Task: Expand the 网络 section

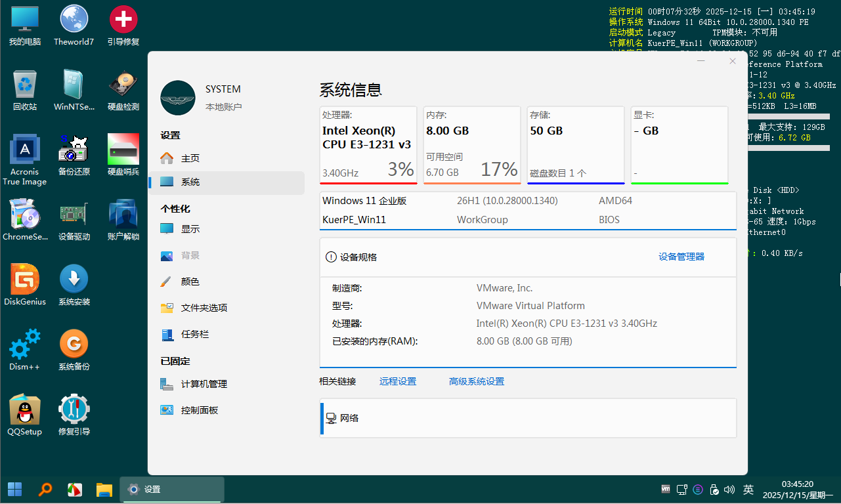Action: click(527, 418)
